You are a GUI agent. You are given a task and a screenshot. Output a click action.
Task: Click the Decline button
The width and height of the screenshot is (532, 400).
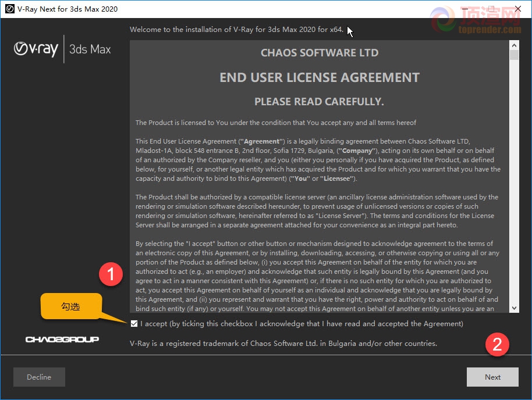(39, 377)
